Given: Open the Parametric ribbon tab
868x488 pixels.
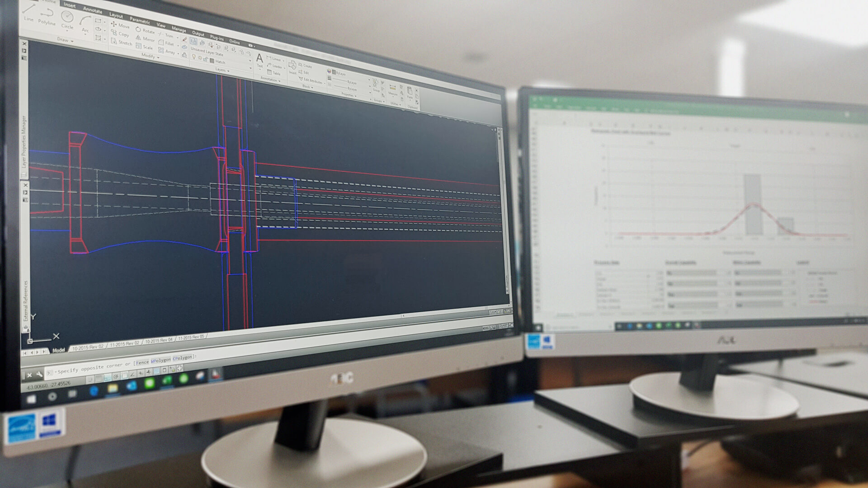Looking at the screenshot, I should [x=140, y=20].
